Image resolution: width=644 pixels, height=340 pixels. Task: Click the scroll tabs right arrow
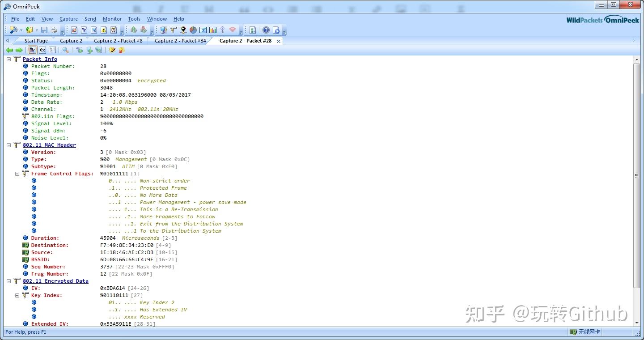(634, 41)
